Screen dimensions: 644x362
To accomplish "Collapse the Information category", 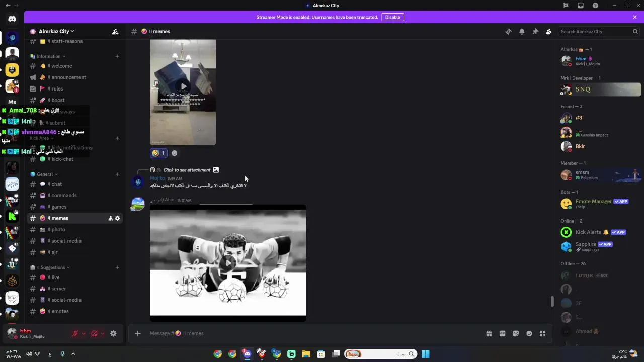I will pos(48,56).
